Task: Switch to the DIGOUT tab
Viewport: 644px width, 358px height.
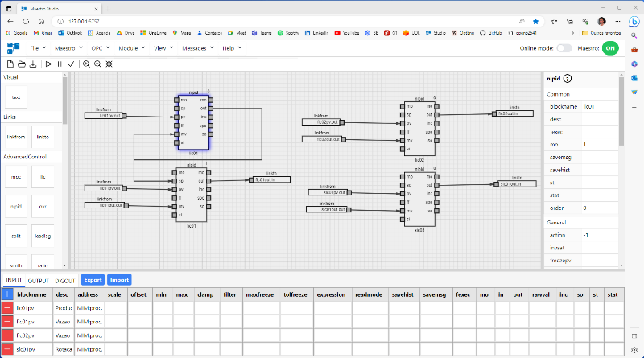Action: pyautogui.click(x=64, y=281)
